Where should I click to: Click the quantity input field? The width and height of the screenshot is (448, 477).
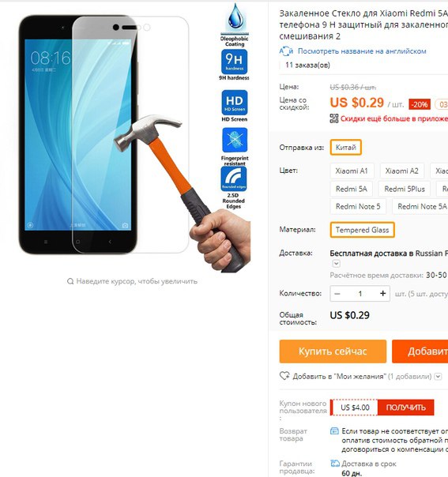pos(360,294)
